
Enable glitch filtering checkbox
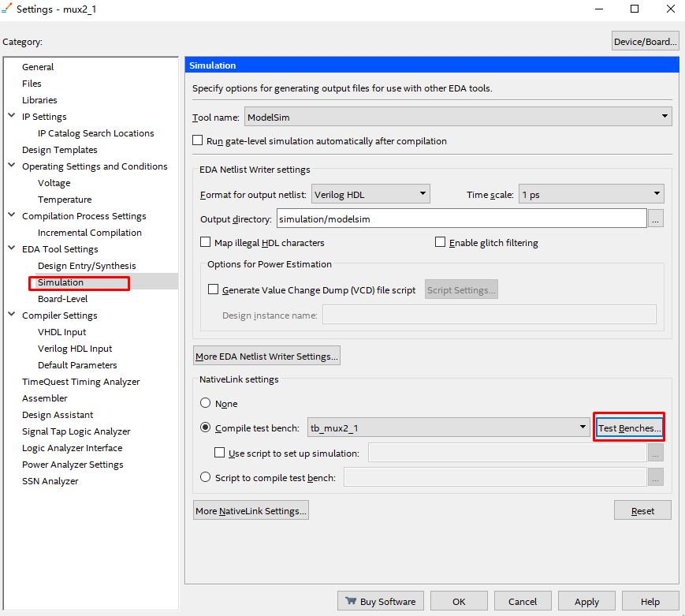441,242
